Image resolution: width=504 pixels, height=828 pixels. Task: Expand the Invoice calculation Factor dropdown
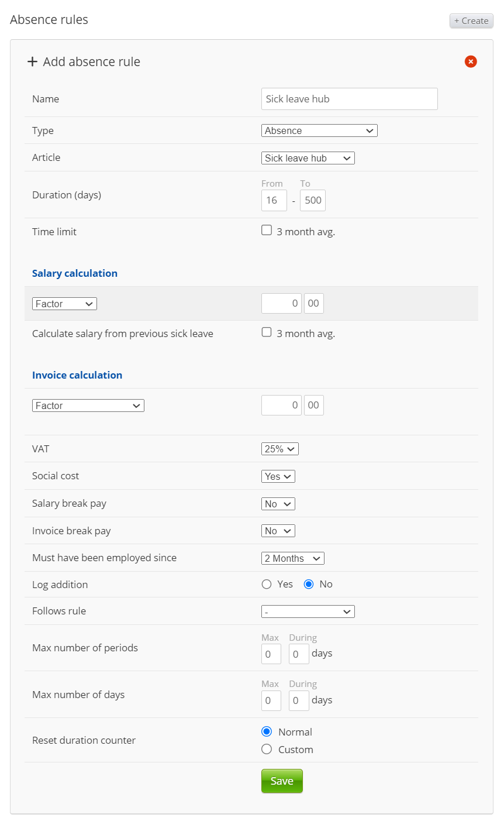(x=88, y=406)
